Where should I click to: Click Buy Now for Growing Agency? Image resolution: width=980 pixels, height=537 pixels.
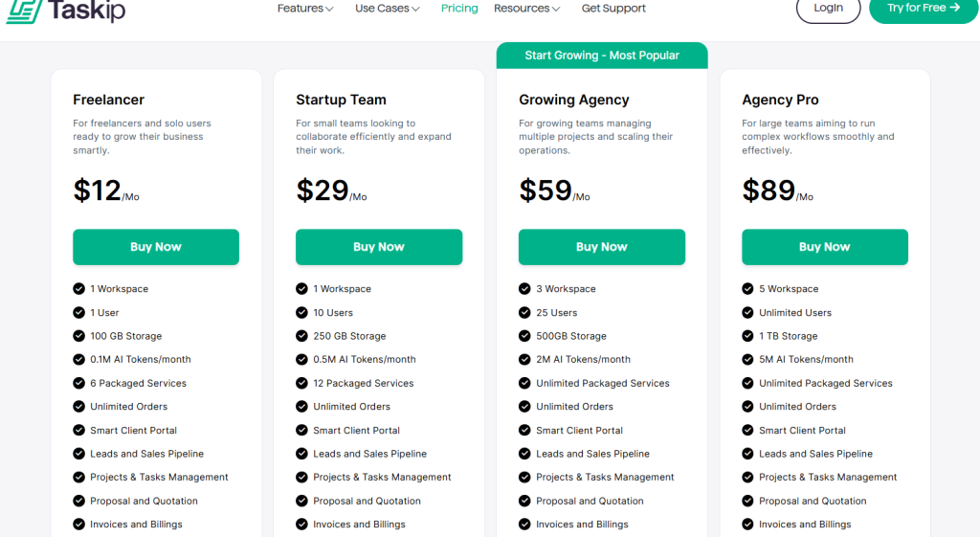[602, 247]
